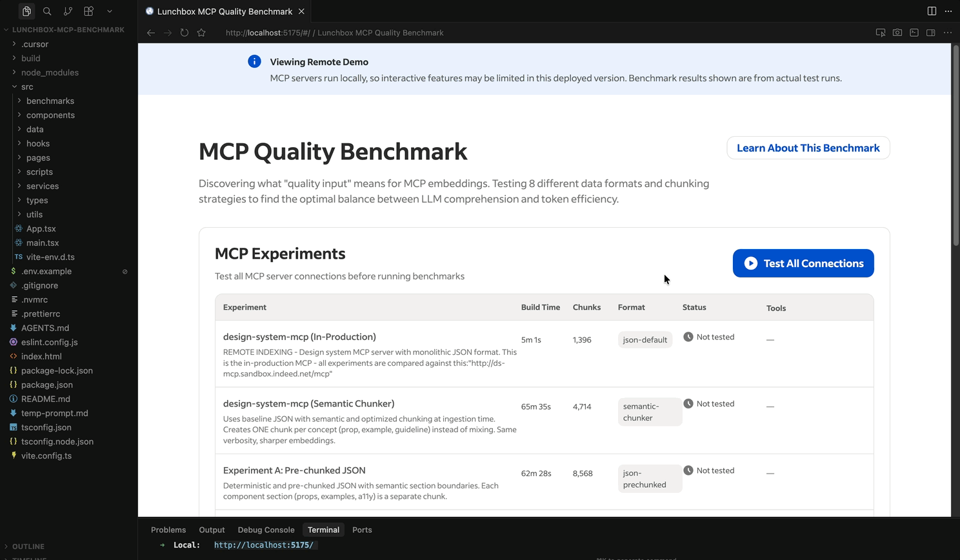The height and width of the screenshot is (560, 960).
Task: Open the Debug Console tab
Action: pos(266,530)
